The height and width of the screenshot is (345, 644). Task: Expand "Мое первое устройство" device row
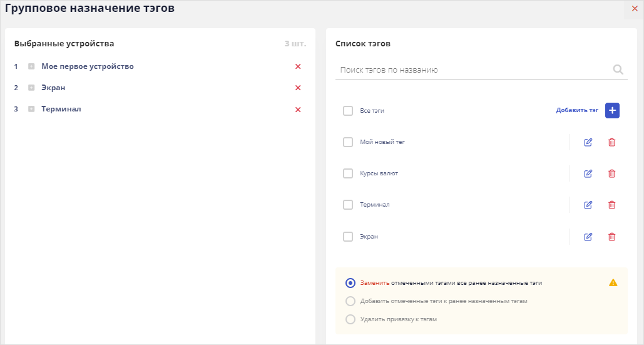pos(31,66)
